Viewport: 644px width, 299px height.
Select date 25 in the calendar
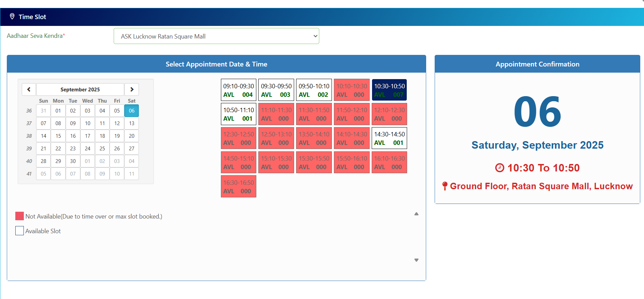click(x=102, y=149)
